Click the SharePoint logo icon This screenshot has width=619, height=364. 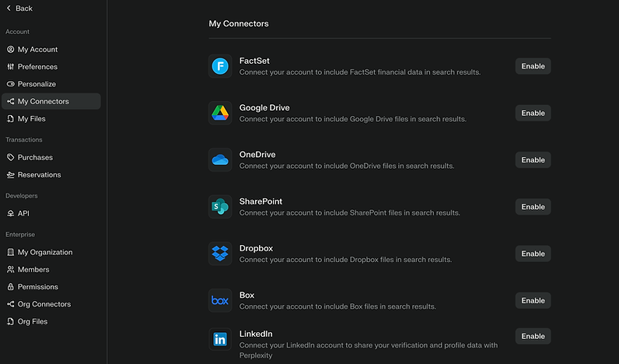(220, 206)
